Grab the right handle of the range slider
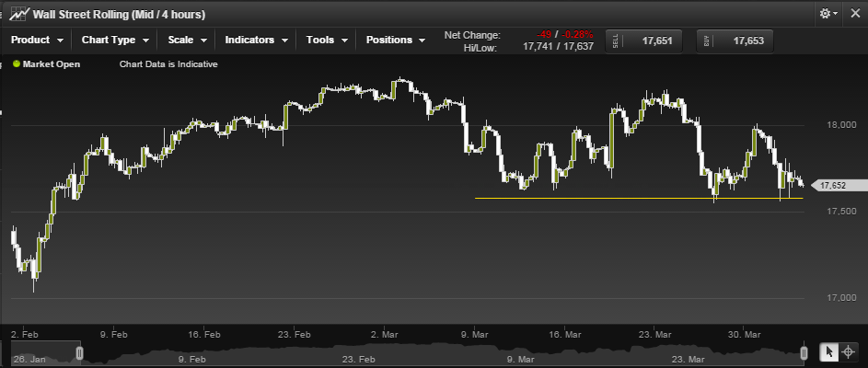The height and width of the screenshot is (368, 868). click(x=804, y=352)
